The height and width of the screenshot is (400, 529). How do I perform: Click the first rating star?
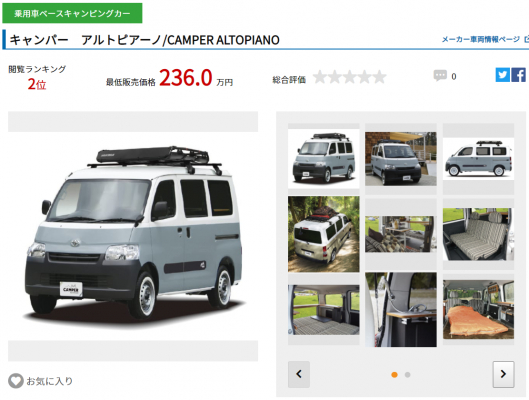319,77
